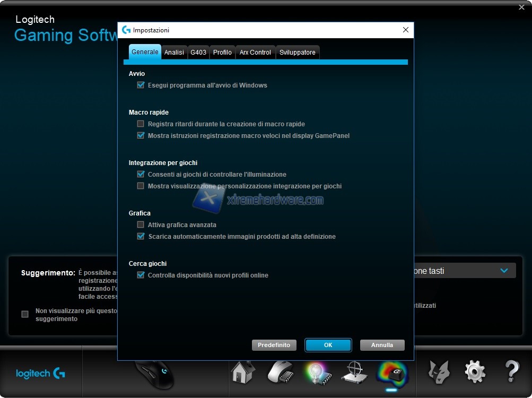Open the input analysis heat map icon
This screenshot has height=398, width=532.
click(393, 373)
